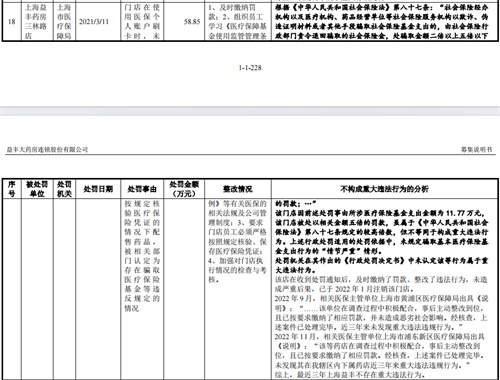The height and width of the screenshot is (380, 500).
Task: Click the 上海市医疗保障局 cell
Action: [x=64, y=21]
